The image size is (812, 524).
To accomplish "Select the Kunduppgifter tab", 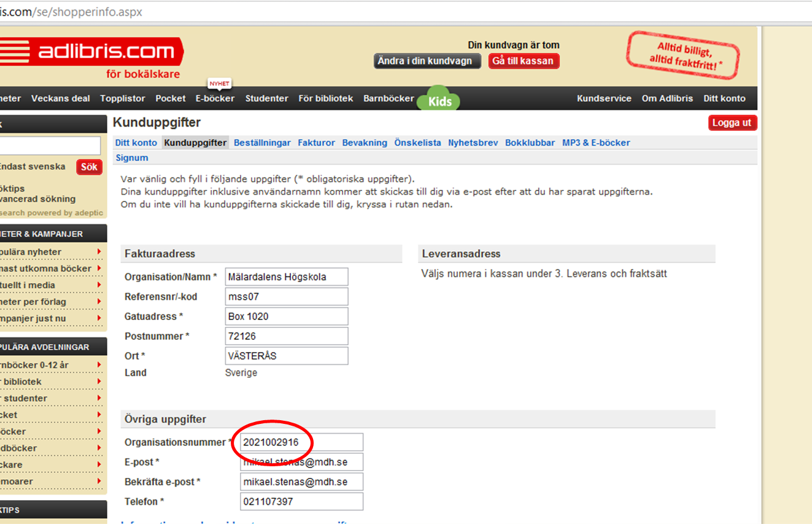I will (196, 143).
